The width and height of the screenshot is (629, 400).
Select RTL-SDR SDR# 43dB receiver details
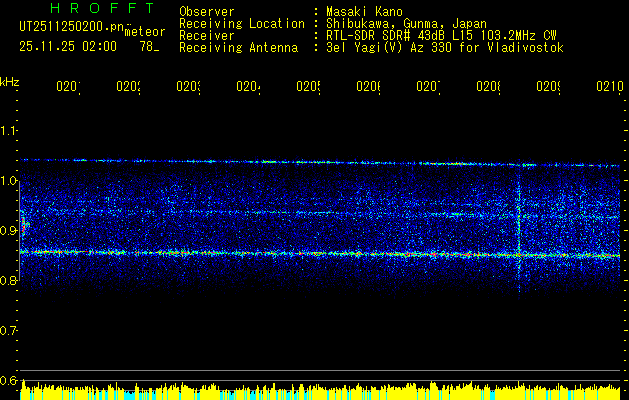[442, 36]
